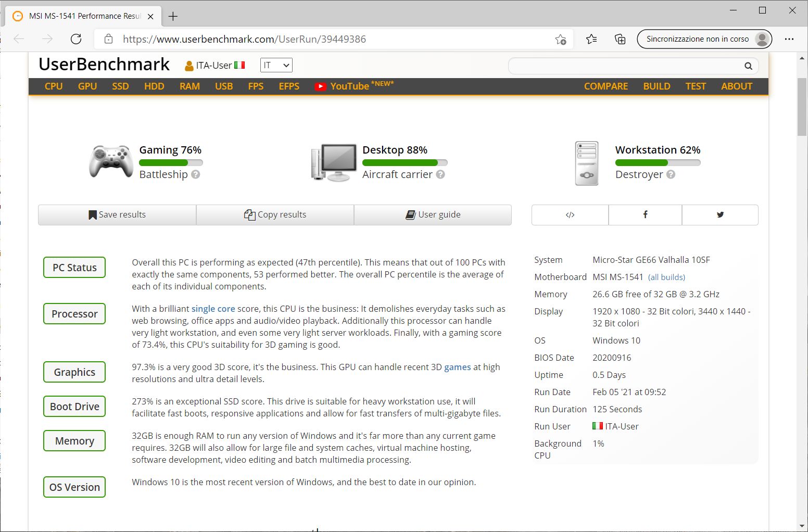Click the PC Status button
This screenshot has height=532, width=808.
click(74, 268)
